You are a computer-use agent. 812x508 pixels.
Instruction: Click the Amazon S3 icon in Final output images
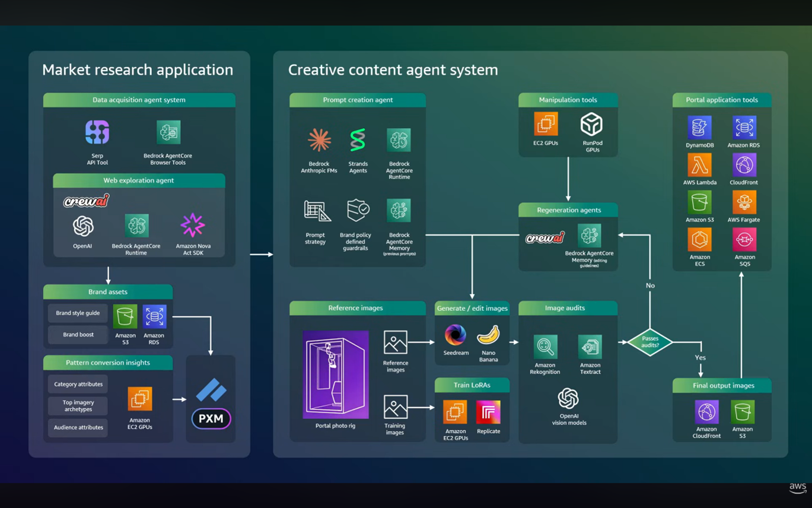coord(743,412)
